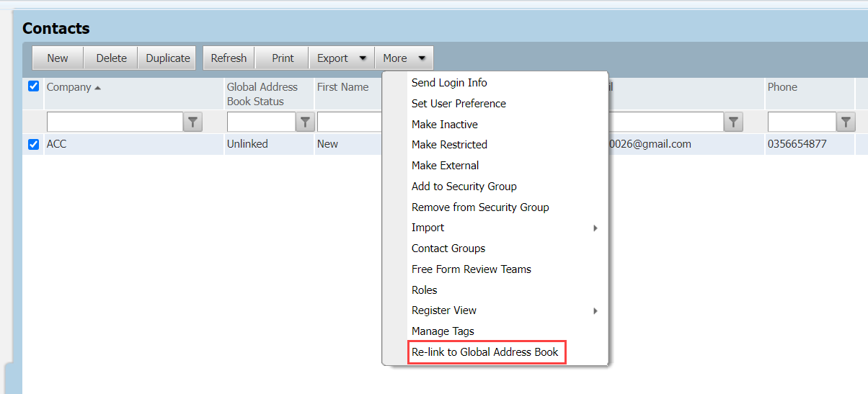Uncheck the ACC contact row checkbox
The height and width of the screenshot is (394, 868).
point(33,144)
